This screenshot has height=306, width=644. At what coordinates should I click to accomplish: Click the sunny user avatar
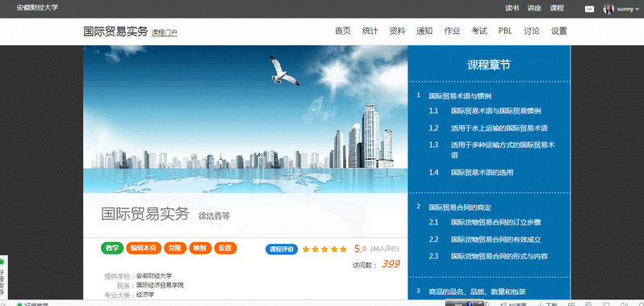click(x=608, y=9)
